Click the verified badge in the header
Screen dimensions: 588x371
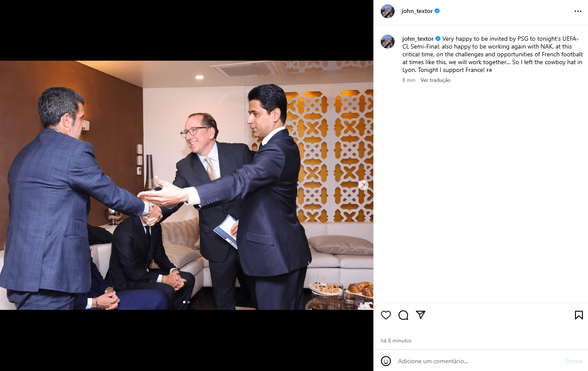[x=437, y=11]
